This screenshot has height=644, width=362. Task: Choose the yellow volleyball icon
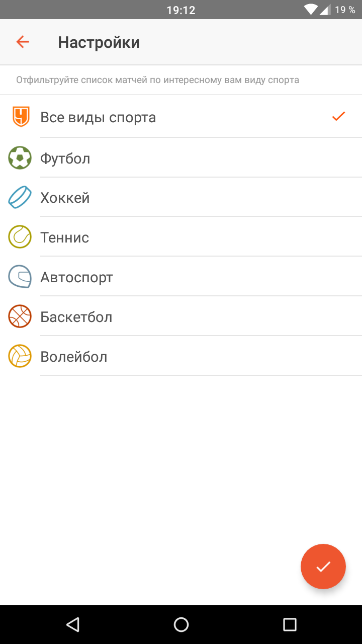click(20, 356)
